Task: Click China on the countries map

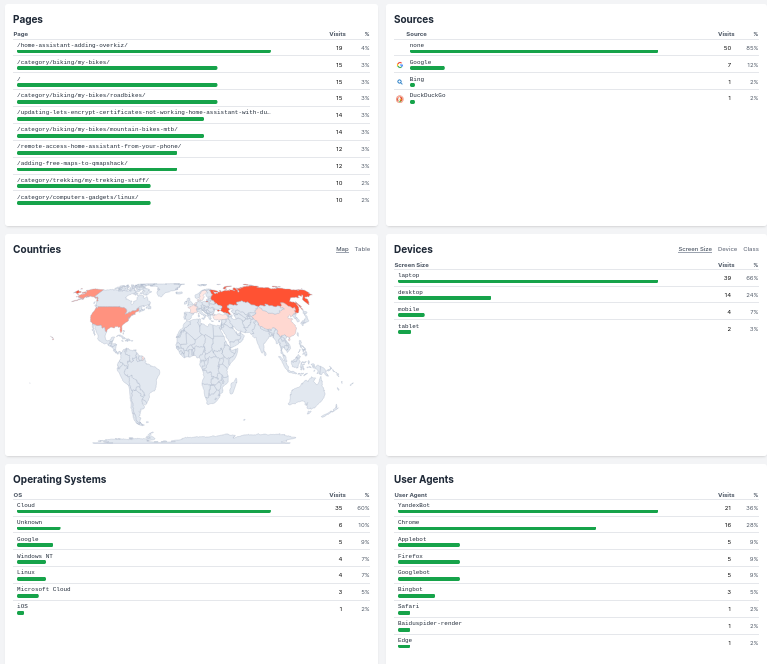Action: point(275,322)
